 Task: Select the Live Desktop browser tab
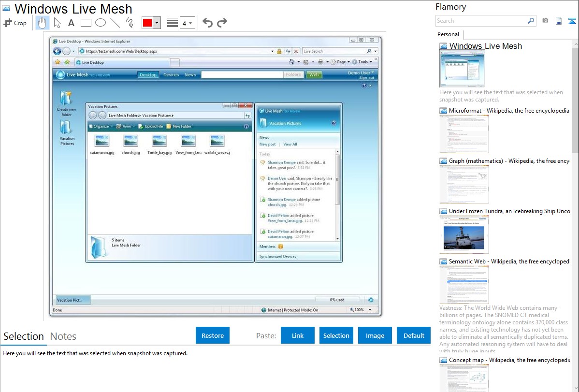click(122, 62)
